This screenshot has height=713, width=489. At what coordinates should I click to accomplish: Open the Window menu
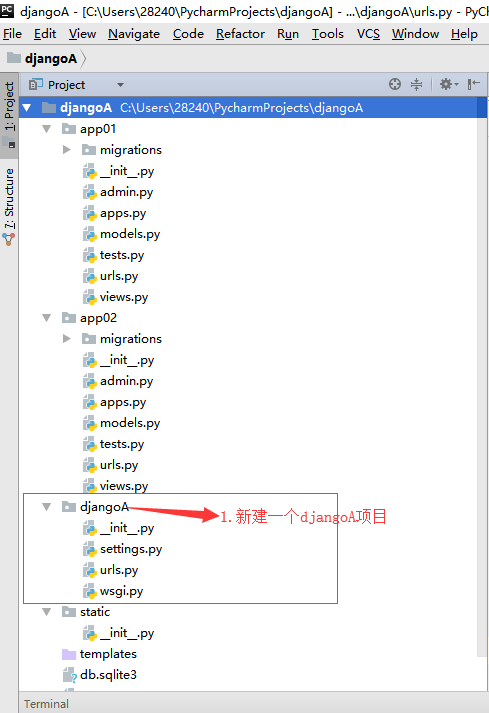pyautogui.click(x=415, y=34)
